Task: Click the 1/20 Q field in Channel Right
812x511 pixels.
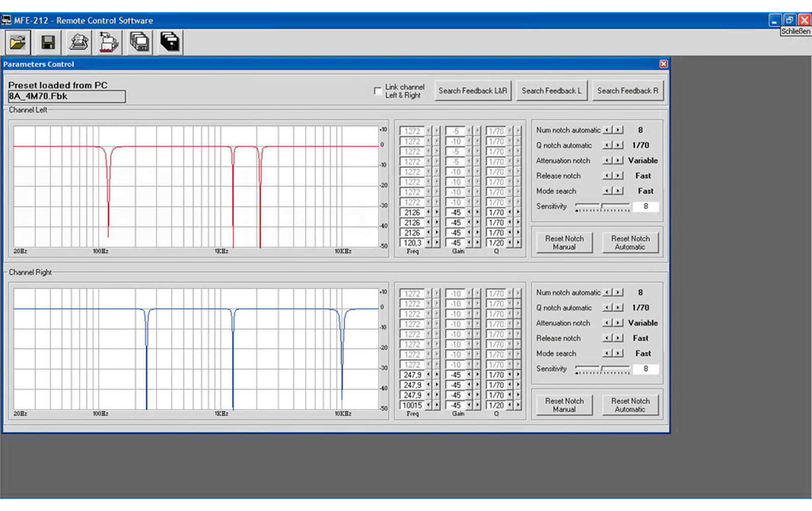Action: (496, 405)
